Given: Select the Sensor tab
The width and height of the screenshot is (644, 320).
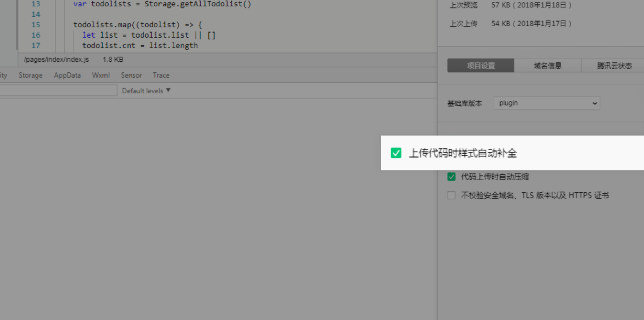Looking at the screenshot, I should pos(131,75).
